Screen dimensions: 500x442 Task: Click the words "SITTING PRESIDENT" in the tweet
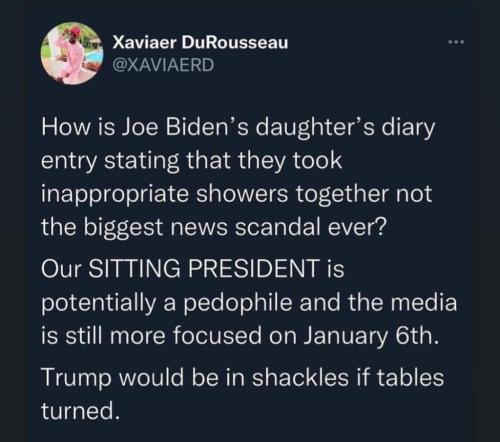(203, 268)
